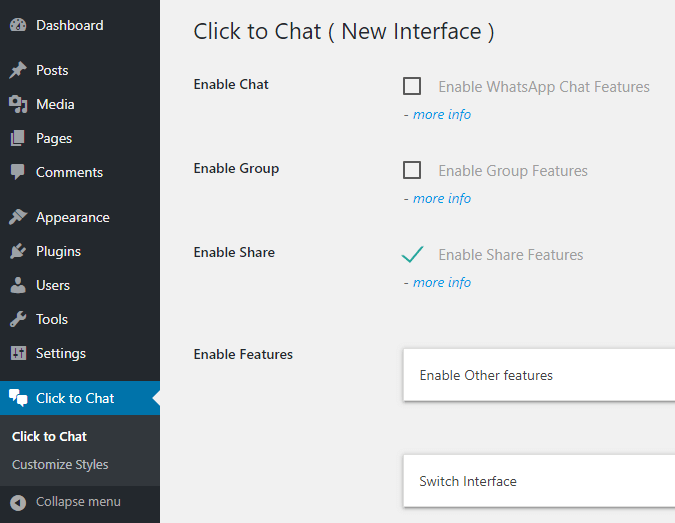The height and width of the screenshot is (523, 675).
Task: Open the Pages menu label
Action: click(x=54, y=139)
